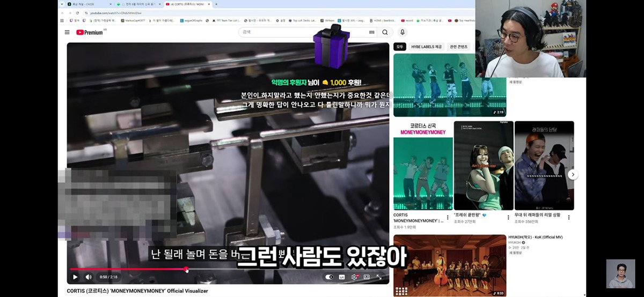
Task: Select the HYBE LABELS 제공 filter chip
Action: tap(427, 47)
